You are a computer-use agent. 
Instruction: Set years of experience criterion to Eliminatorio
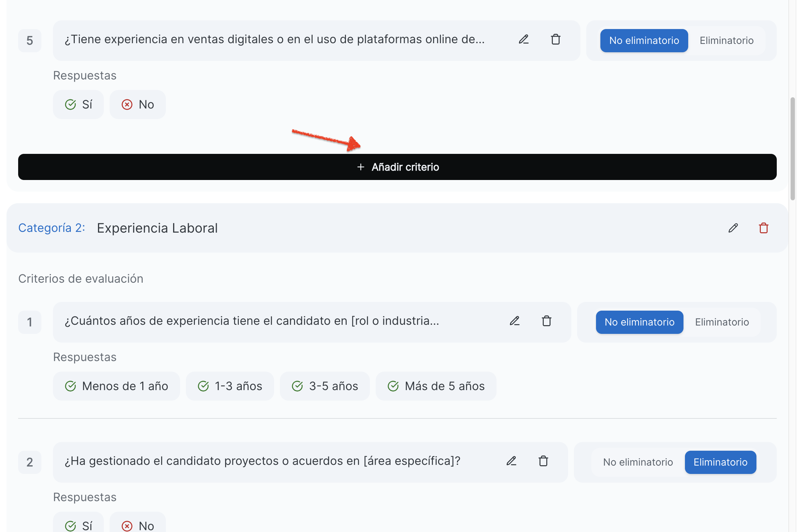[722, 322]
